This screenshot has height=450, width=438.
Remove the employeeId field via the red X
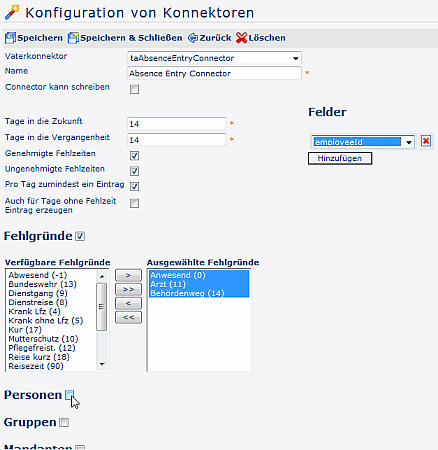pyautogui.click(x=426, y=141)
